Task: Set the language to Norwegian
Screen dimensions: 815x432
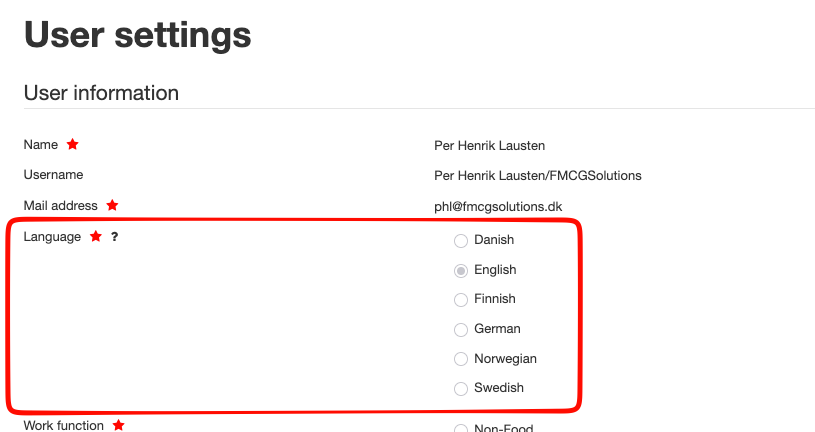Action: (461, 359)
